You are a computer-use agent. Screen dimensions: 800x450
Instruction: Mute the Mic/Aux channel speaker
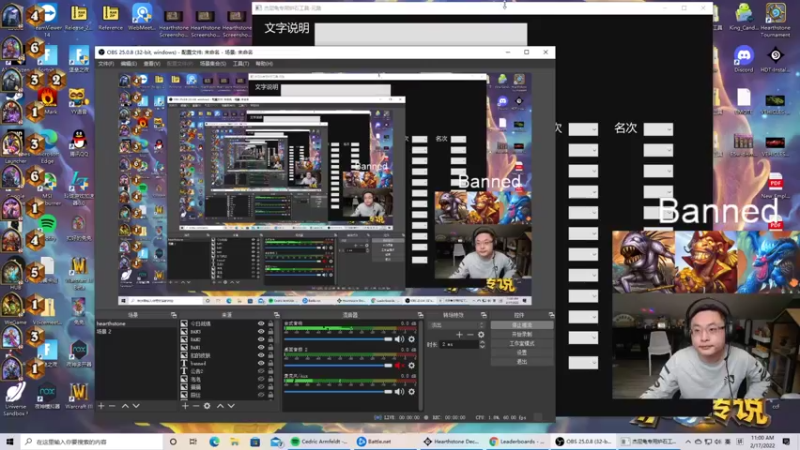(399, 392)
